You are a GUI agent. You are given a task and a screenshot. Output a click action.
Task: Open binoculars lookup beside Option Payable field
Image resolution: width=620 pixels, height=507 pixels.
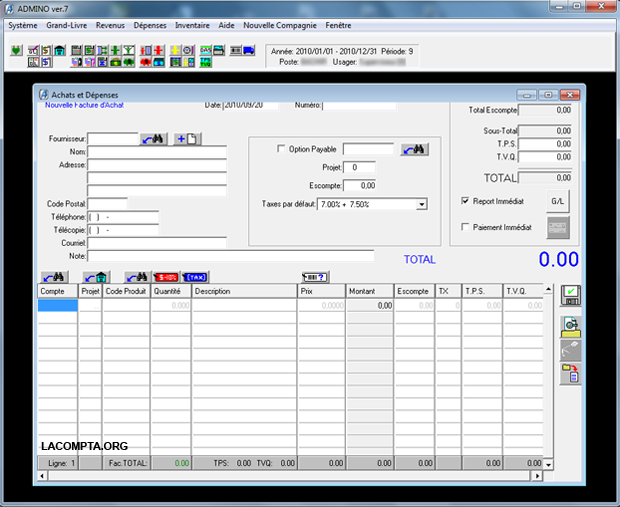(414, 149)
